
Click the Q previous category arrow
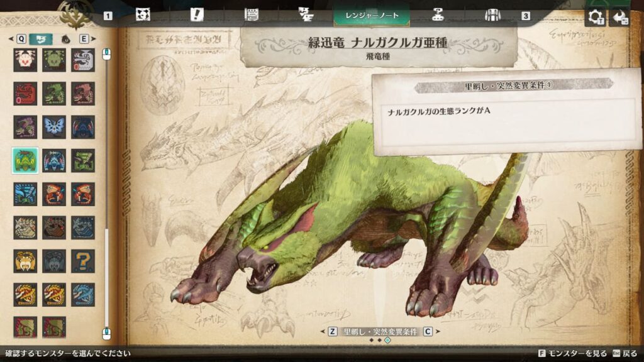(x=18, y=39)
